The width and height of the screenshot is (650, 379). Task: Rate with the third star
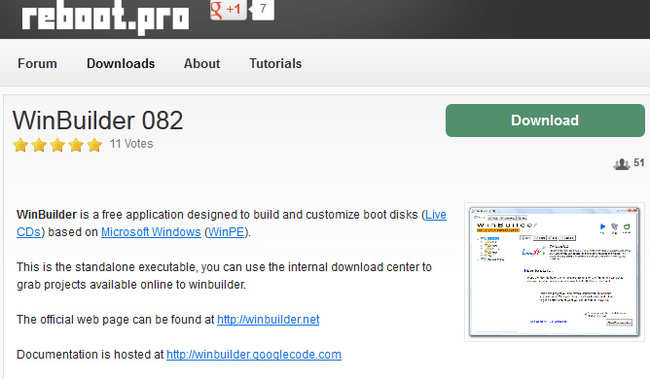pyautogui.click(x=58, y=145)
